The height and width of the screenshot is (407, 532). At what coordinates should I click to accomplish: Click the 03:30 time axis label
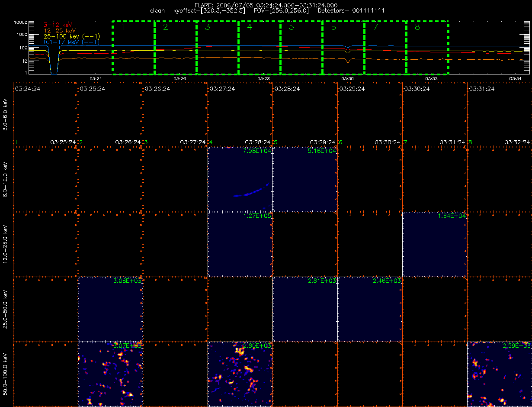pyautogui.click(x=347, y=79)
